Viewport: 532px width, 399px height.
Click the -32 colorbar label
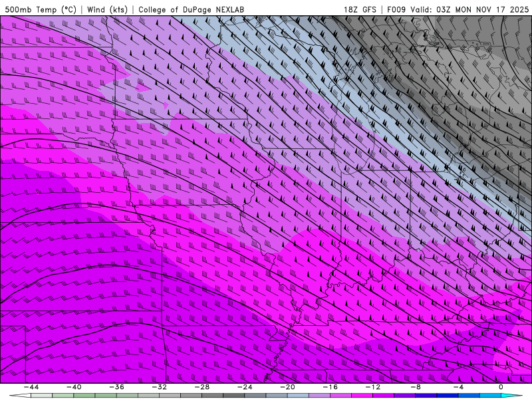[x=159, y=387]
